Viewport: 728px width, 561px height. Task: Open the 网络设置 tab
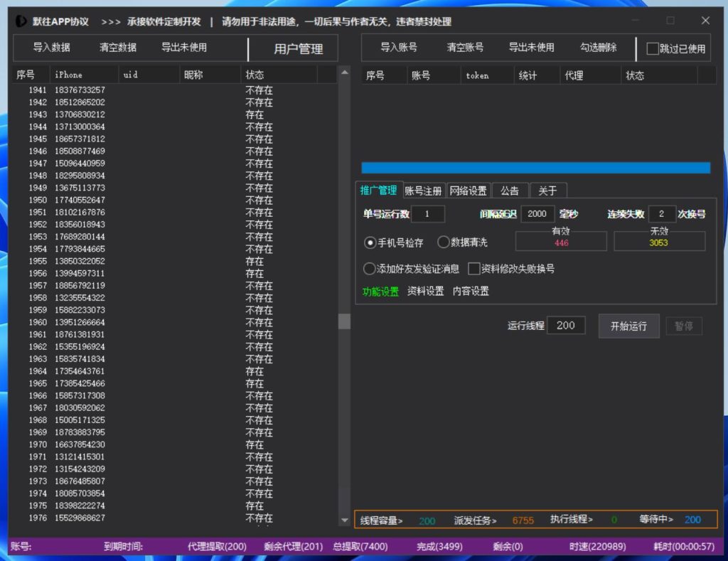[x=469, y=191]
